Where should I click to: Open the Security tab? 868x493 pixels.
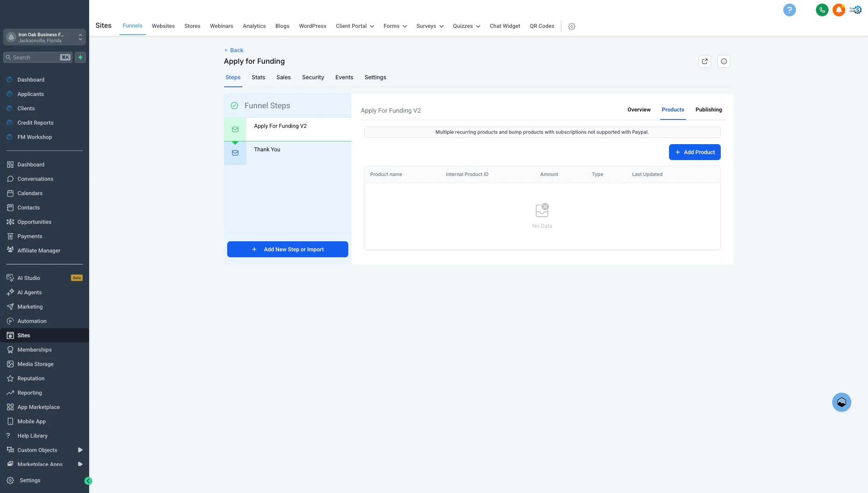[313, 77]
